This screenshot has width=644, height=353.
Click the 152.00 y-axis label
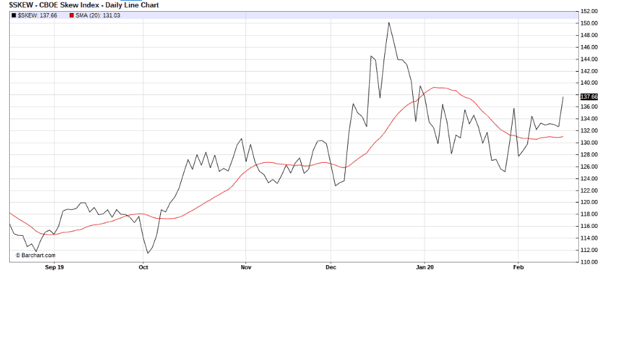(589, 11)
